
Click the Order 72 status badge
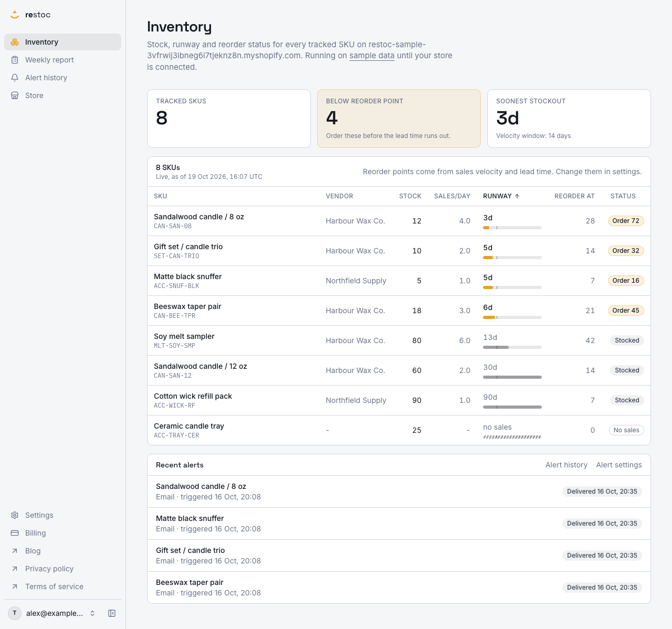(626, 221)
